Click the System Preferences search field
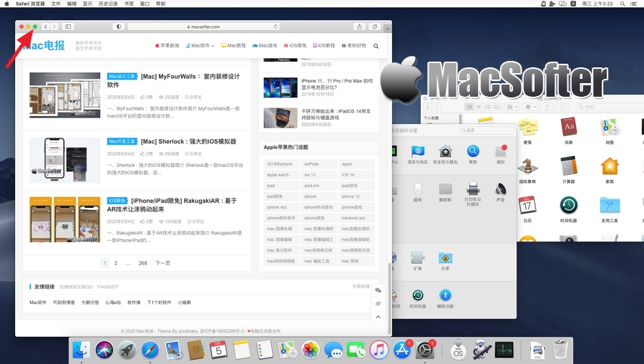This screenshot has height=364, width=644. [487, 130]
